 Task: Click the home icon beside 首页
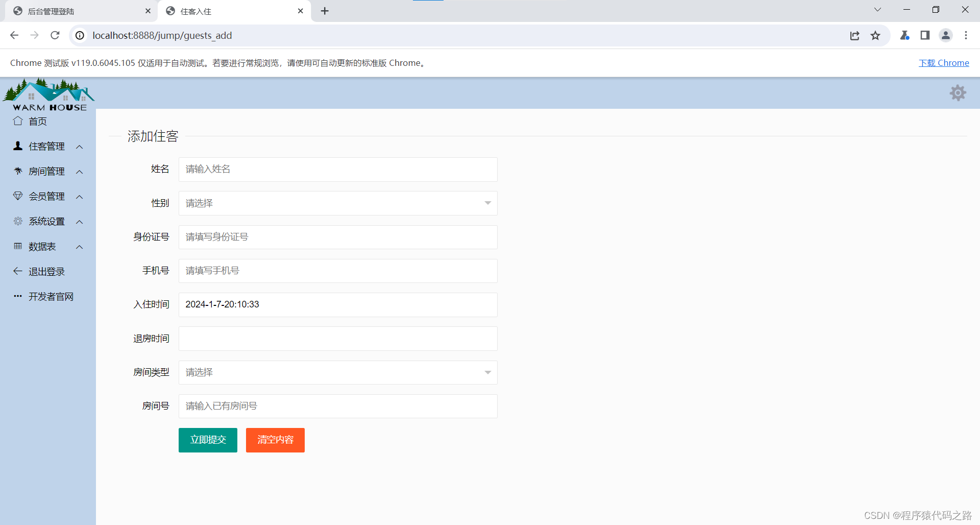pyautogui.click(x=18, y=121)
